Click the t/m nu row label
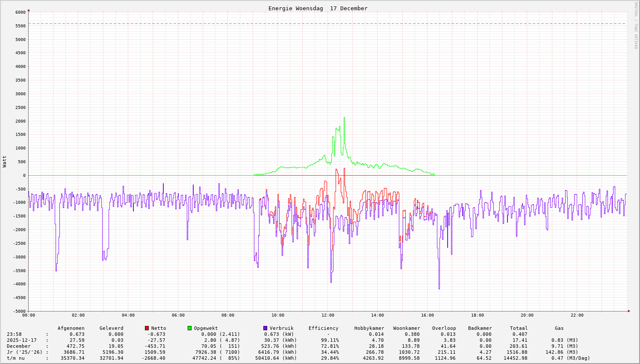 coord(15,358)
